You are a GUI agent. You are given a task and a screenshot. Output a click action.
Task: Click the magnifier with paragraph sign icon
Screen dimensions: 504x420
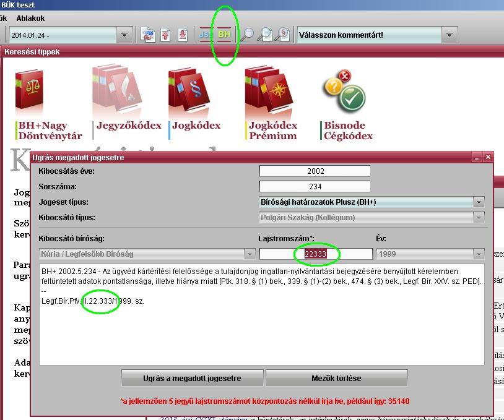tap(283, 35)
